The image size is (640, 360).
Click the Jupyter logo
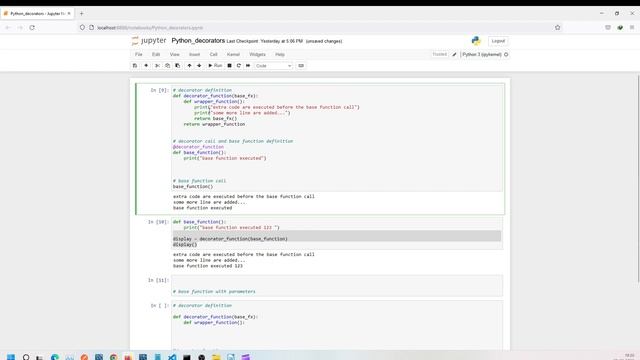[x=149, y=41]
